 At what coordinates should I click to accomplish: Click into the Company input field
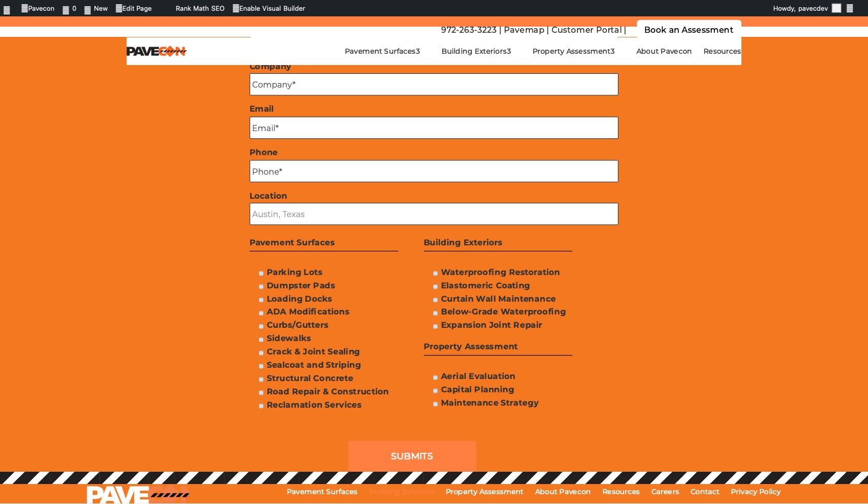tap(433, 85)
